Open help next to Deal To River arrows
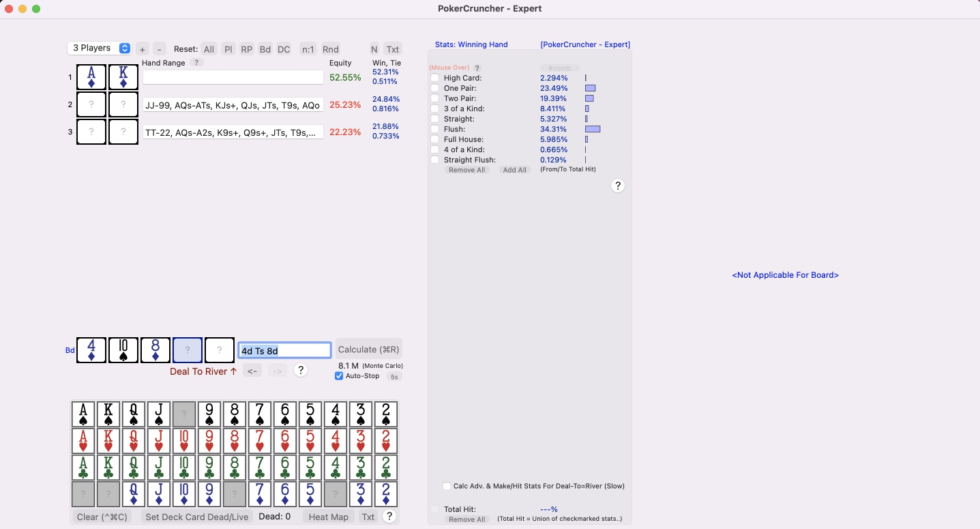The image size is (980, 529). click(300, 371)
